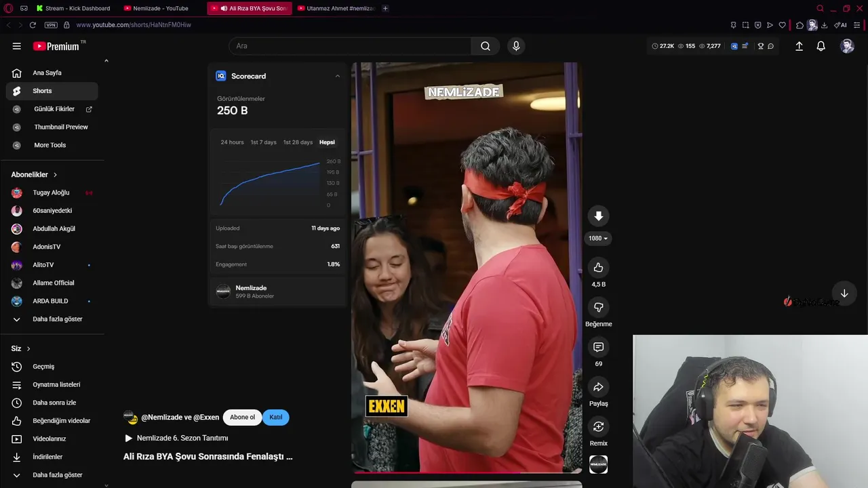The height and width of the screenshot is (488, 868).
Task: Switch to Utanmaz Ahmet tab
Action: click(x=336, y=8)
